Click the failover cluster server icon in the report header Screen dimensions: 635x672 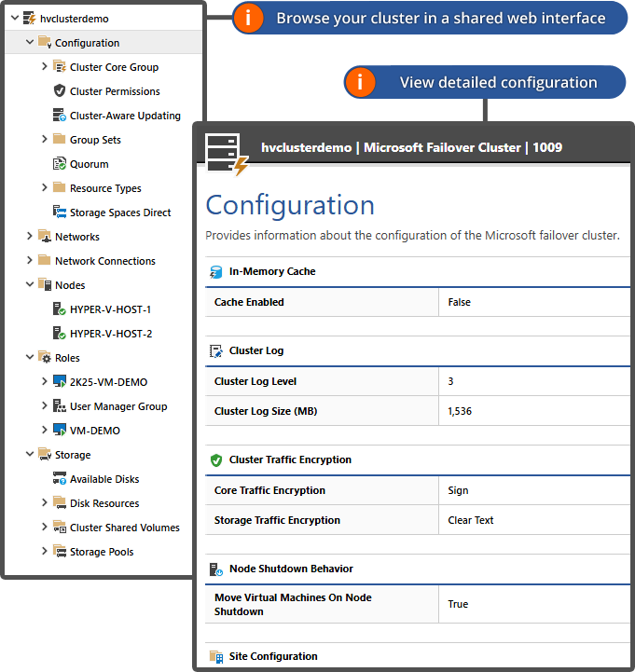pos(227,155)
